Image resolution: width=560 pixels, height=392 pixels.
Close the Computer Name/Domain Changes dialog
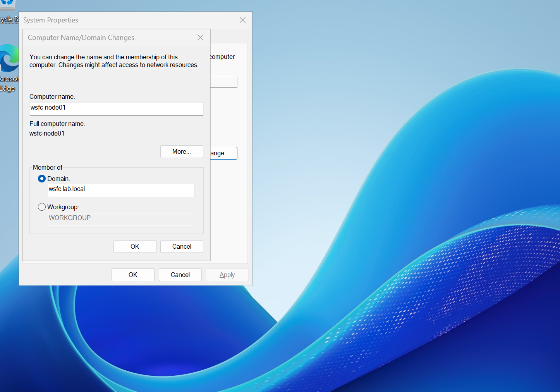coord(200,38)
